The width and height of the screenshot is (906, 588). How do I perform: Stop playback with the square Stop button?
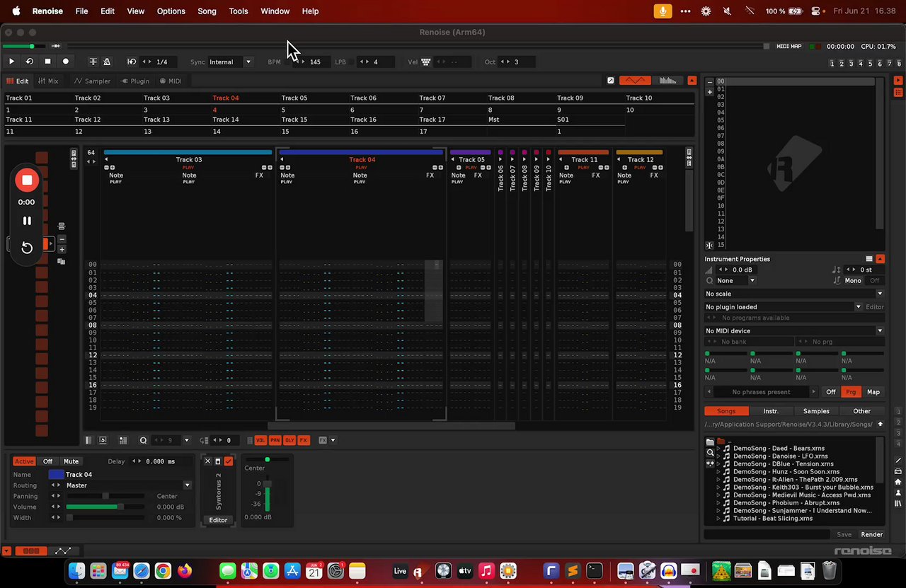(47, 62)
